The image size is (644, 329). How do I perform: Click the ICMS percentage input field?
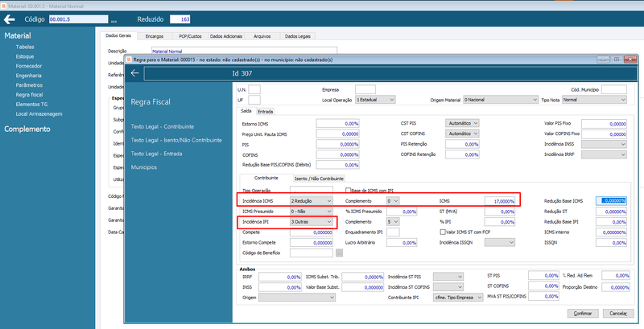(499, 201)
